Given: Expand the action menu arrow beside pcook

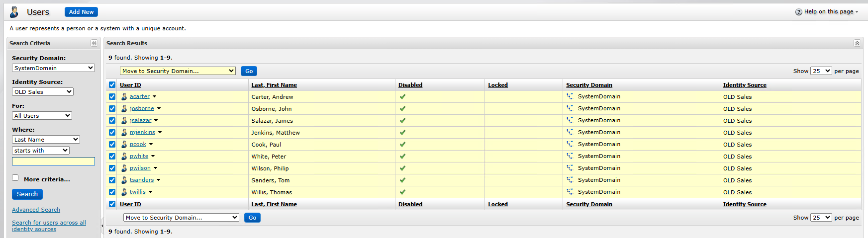Looking at the screenshot, I should click(x=151, y=145).
